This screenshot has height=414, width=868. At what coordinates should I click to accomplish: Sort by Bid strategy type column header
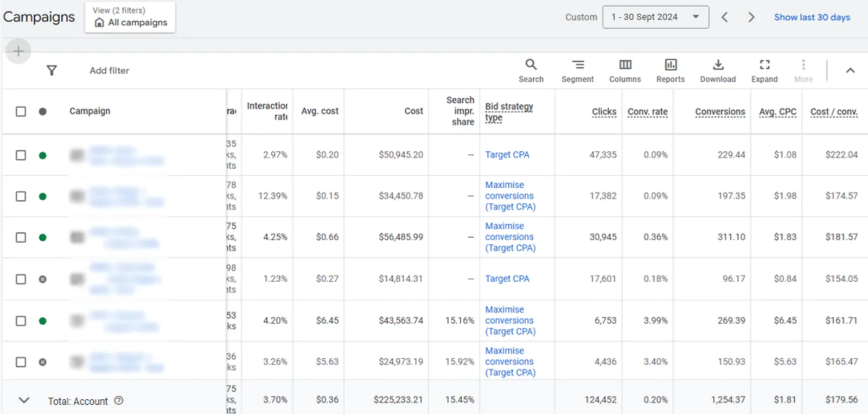click(x=509, y=112)
